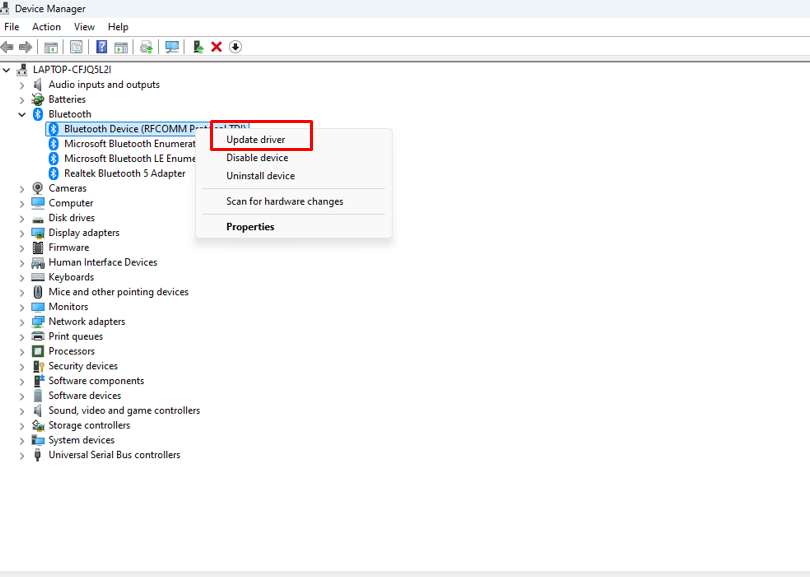Click the Realtek Bluetooth 5 Adapter icon
This screenshot has height=577, width=810.
click(x=55, y=173)
